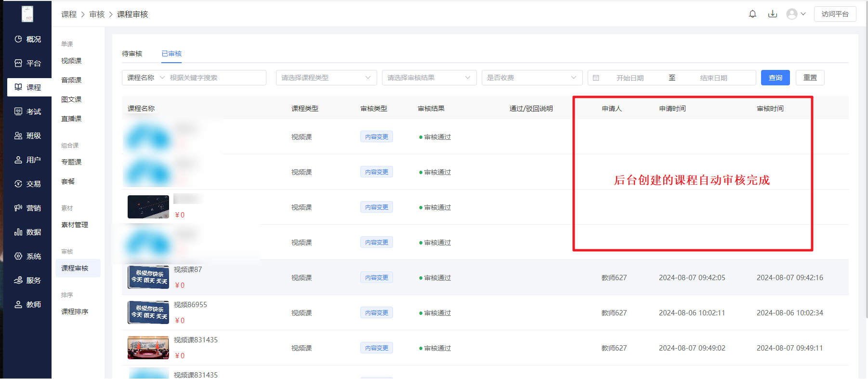The width and height of the screenshot is (868, 379).
Task: Open the notification bell
Action: (x=752, y=14)
